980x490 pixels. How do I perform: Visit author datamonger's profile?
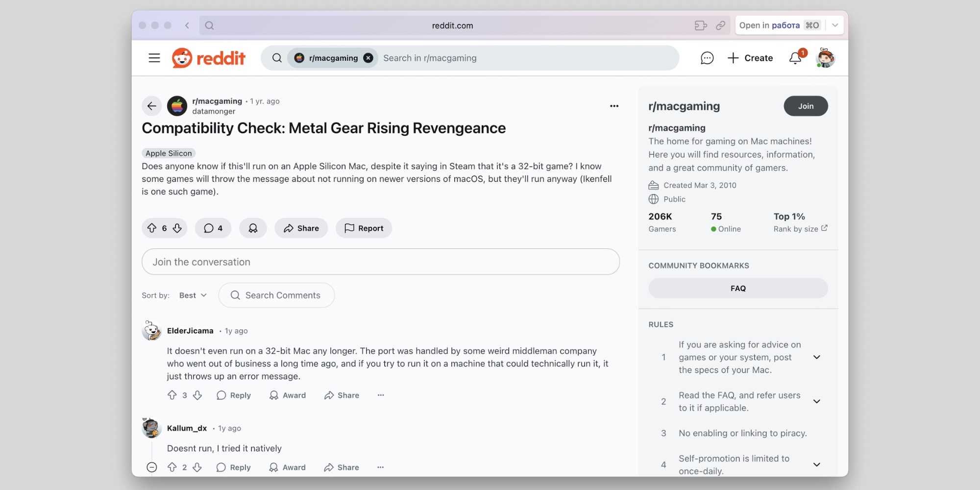tap(214, 111)
